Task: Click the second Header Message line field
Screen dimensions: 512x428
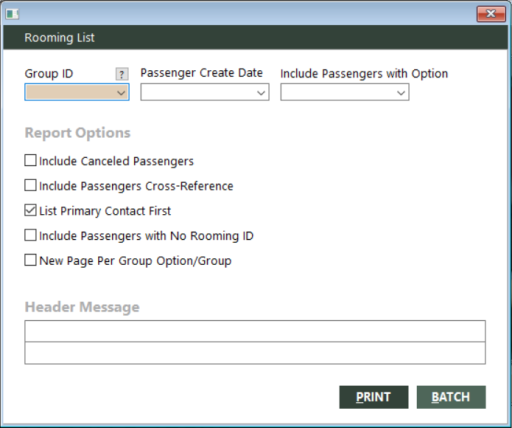Action: (x=255, y=353)
